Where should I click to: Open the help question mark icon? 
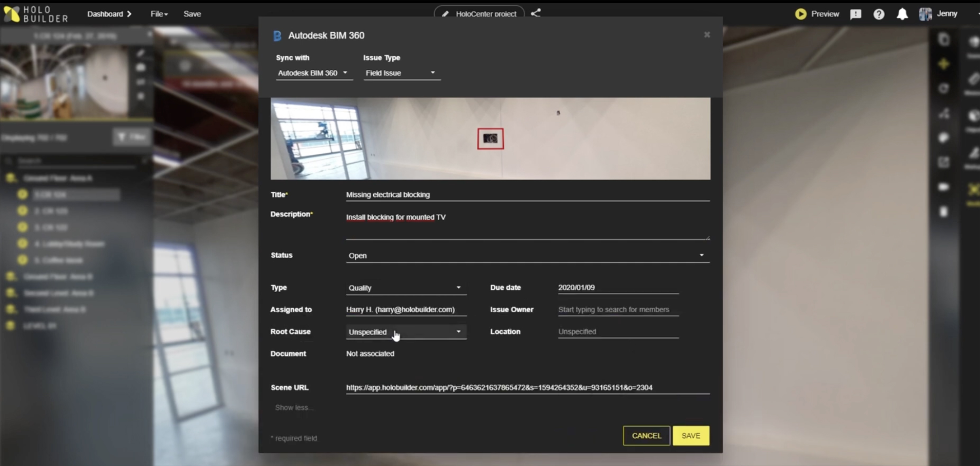point(879,14)
